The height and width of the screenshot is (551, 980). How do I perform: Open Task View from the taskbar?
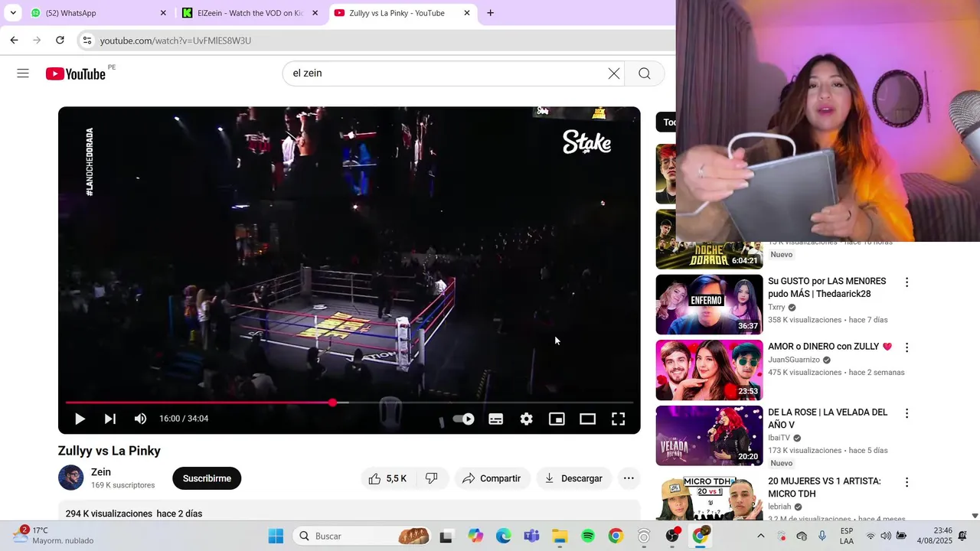click(x=446, y=536)
